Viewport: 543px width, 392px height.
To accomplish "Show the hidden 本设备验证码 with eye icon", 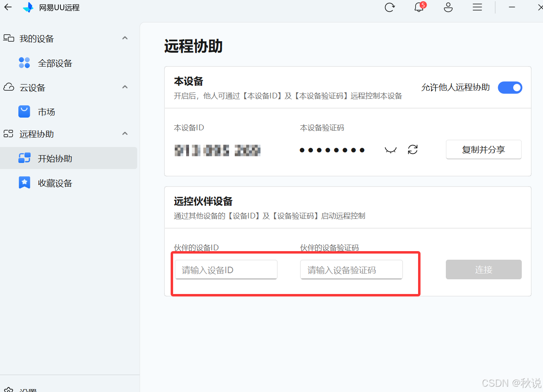I will tap(390, 149).
